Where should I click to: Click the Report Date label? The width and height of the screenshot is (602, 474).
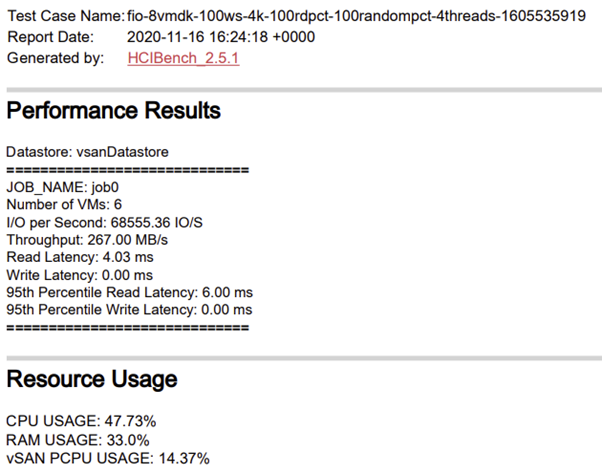pos(50,37)
